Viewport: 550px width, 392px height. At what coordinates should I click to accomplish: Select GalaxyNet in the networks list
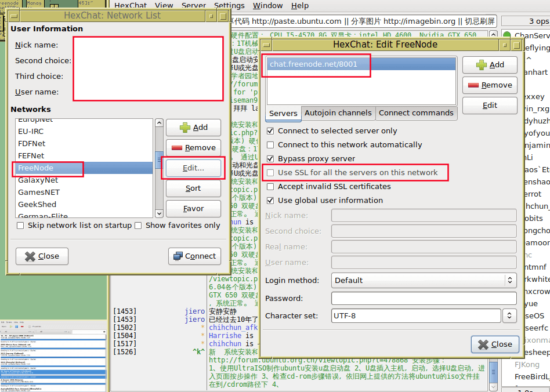(84, 180)
